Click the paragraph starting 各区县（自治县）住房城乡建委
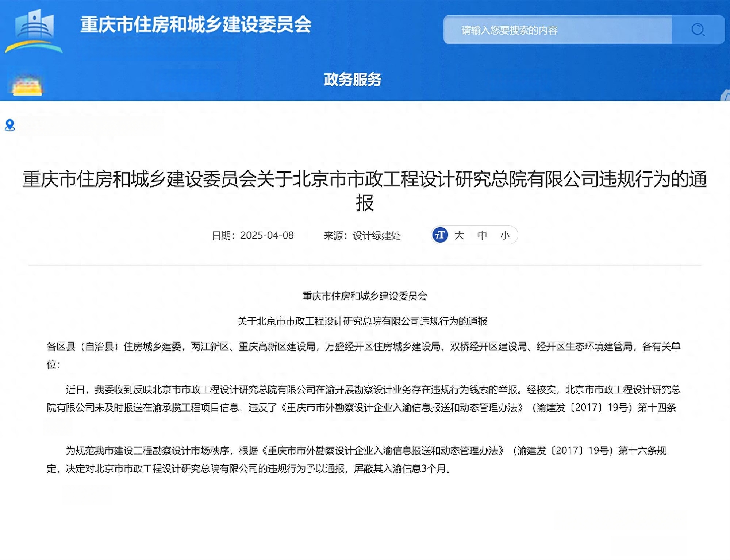 tap(364, 355)
